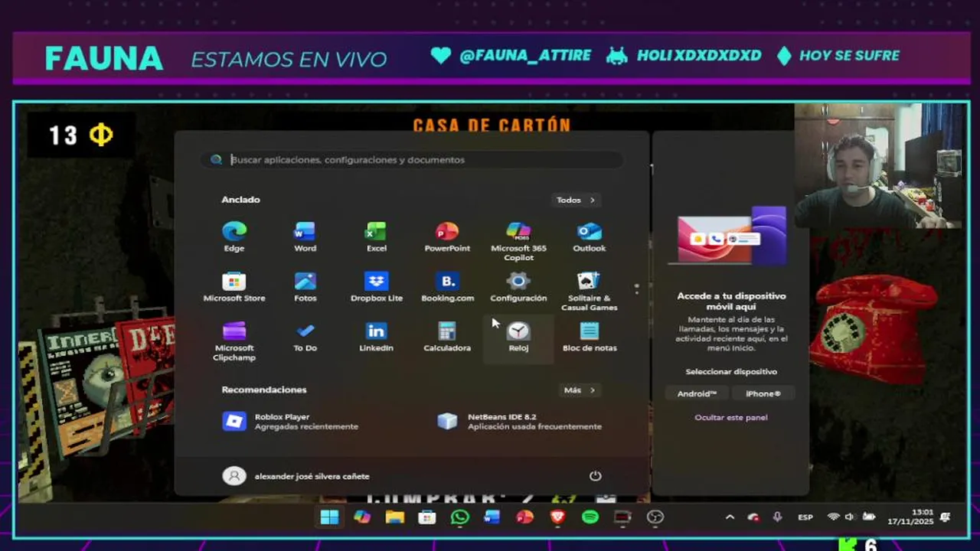Viewport: 980px width, 551px height.
Task: Click the power button icon
Action: coord(595,476)
